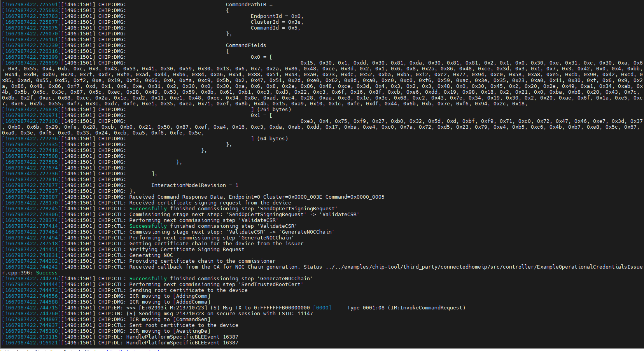Select 'Providing certificate chain to the commissioner'
Image resolution: width=644 pixels, height=351 pixels.
coord(202,261)
